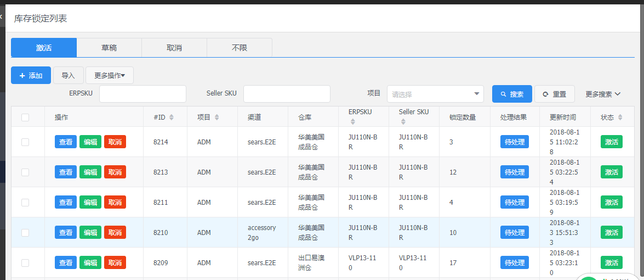The image size is (644, 280).
Task: Click the 激活 badge in row 8213
Action: click(x=612, y=172)
